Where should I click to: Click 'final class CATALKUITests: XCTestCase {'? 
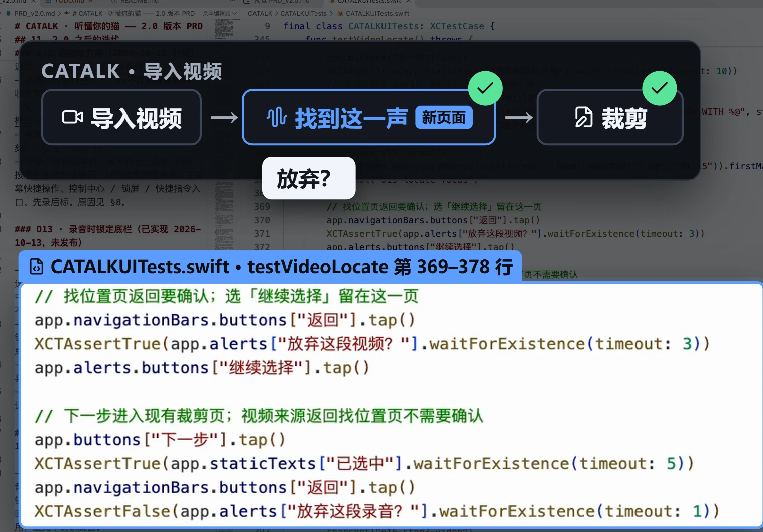tap(389, 26)
